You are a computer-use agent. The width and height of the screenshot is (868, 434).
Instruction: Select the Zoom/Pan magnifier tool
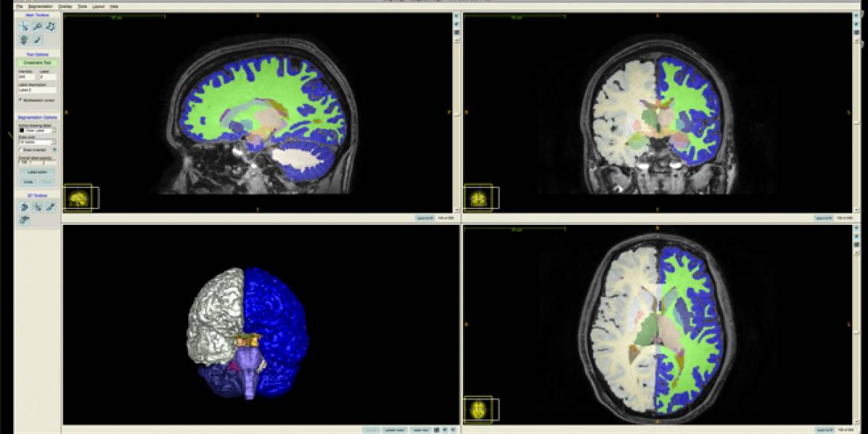[x=37, y=26]
